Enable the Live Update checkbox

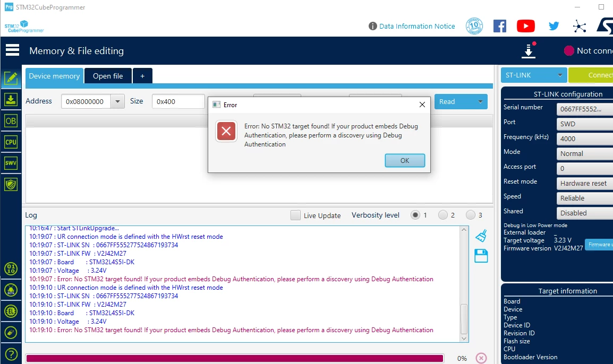(x=295, y=215)
